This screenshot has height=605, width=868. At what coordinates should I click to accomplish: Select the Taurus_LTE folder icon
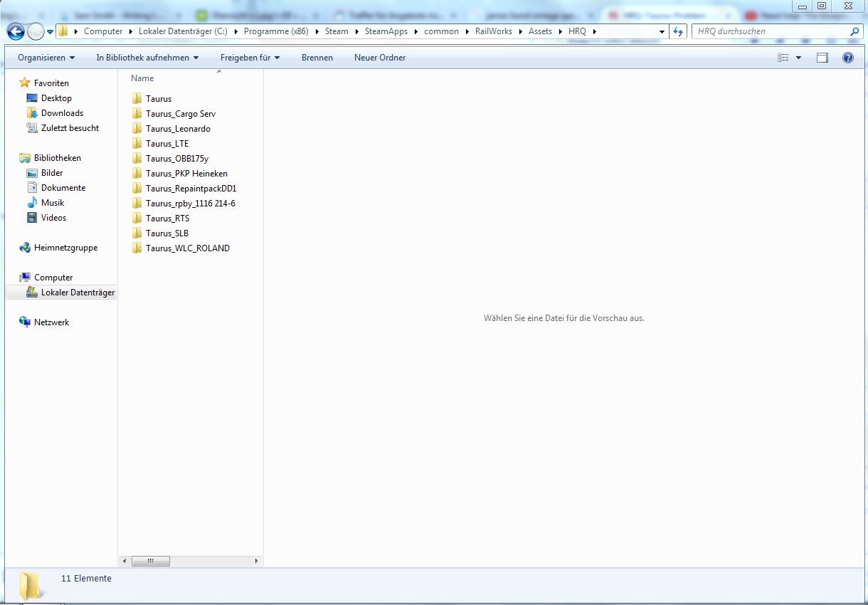(x=137, y=144)
